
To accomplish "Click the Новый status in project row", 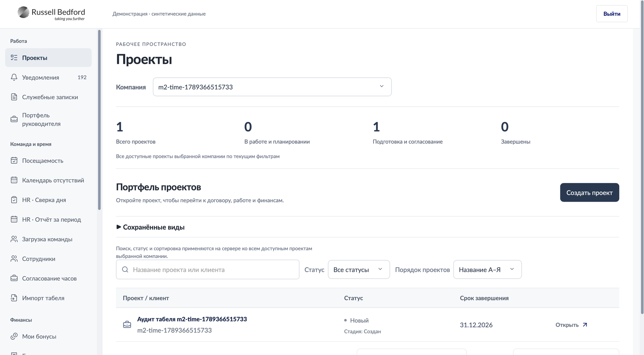I will coord(356,320).
